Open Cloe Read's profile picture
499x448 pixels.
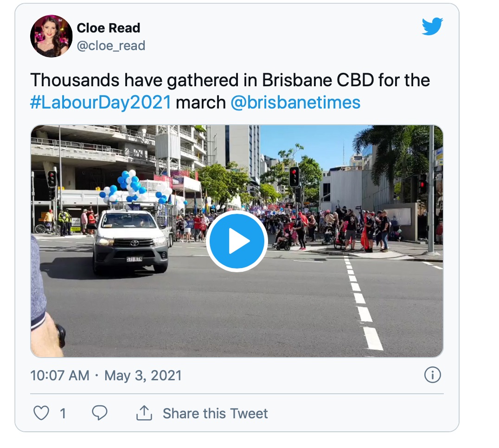[51, 36]
